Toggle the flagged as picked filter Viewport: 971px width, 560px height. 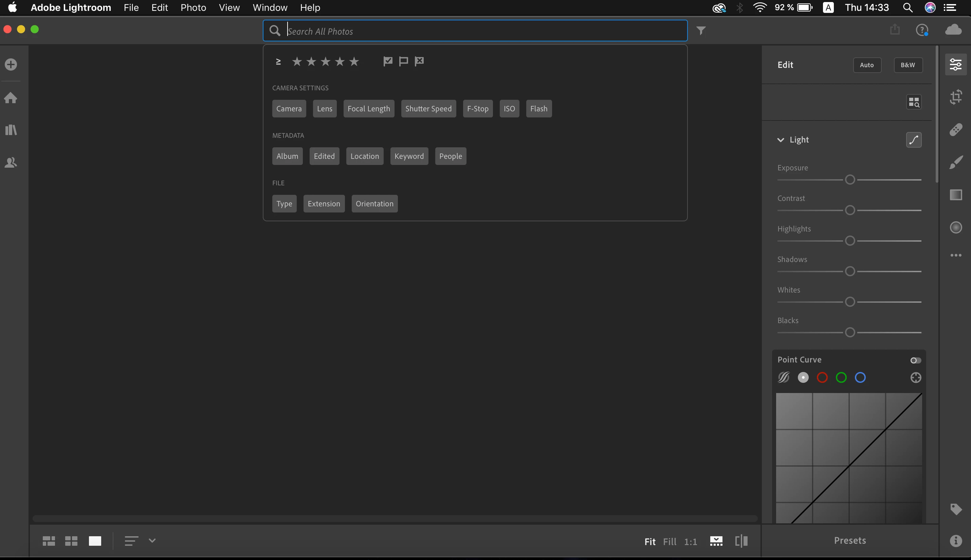(388, 61)
